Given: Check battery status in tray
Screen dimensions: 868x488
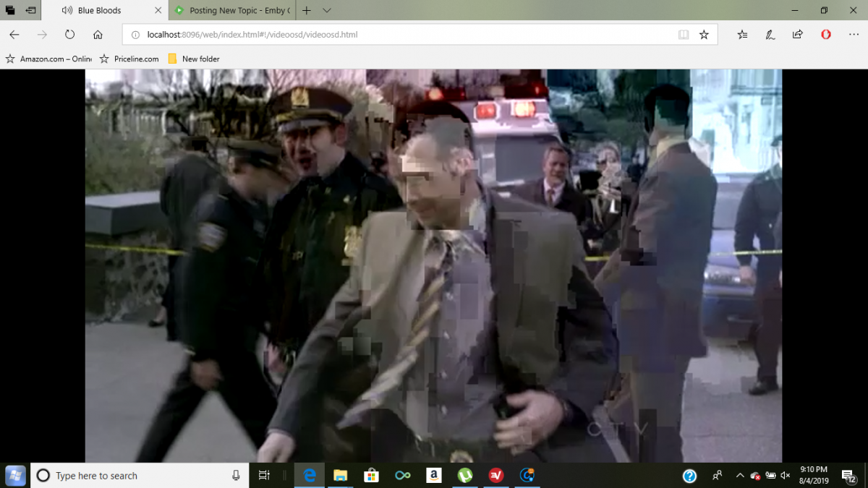Looking at the screenshot, I should (770, 475).
